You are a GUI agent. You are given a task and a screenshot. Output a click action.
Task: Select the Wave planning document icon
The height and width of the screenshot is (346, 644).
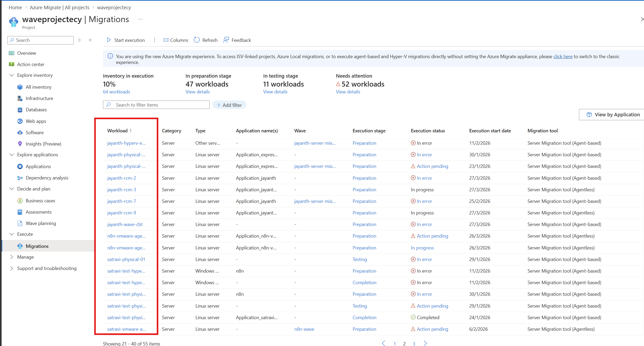coord(20,223)
